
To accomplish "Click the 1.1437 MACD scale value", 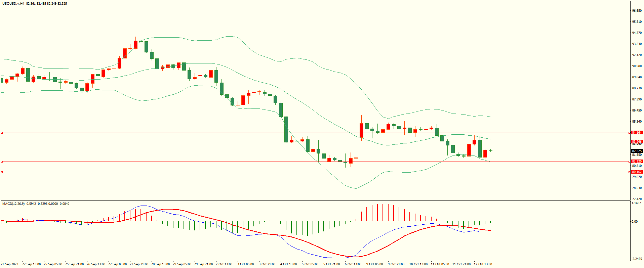I will point(636,203).
